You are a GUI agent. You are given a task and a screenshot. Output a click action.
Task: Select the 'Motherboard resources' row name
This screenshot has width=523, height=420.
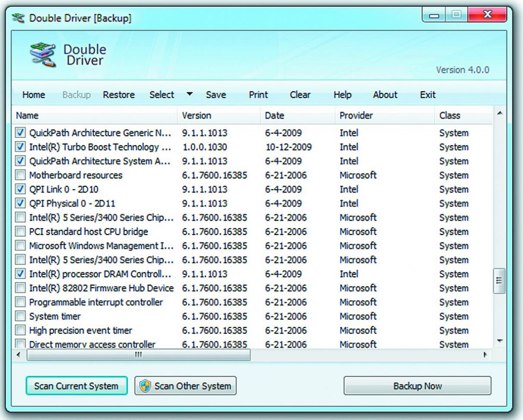coord(76,175)
